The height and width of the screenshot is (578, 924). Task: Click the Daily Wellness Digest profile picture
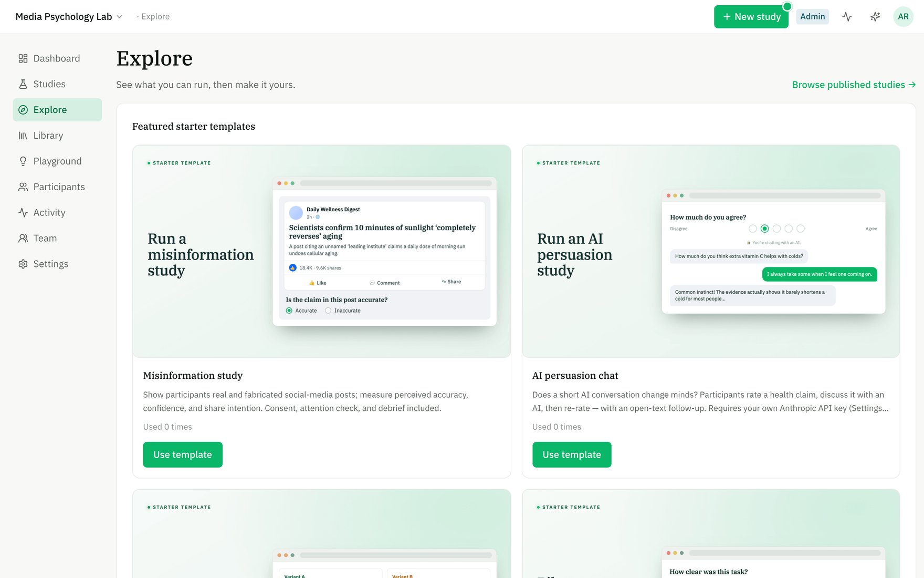pos(296,213)
